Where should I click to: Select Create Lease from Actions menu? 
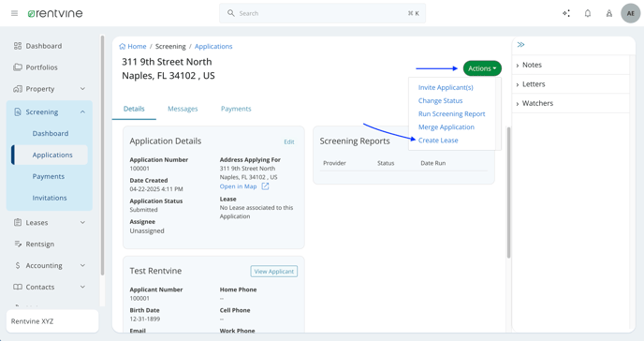(438, 141)
